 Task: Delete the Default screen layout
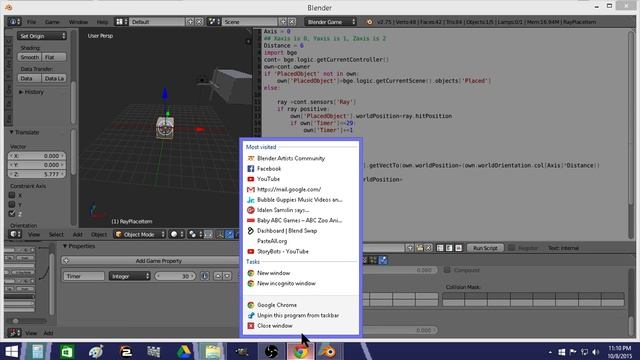(199, 22)
